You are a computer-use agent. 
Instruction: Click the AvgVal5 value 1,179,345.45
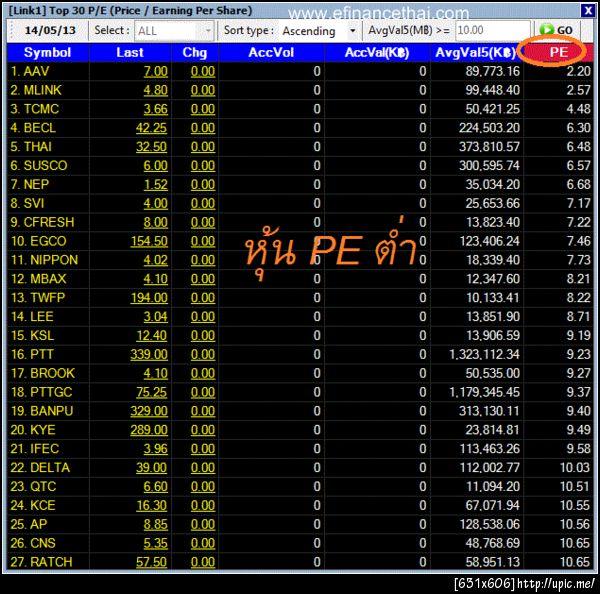point(484,392)
